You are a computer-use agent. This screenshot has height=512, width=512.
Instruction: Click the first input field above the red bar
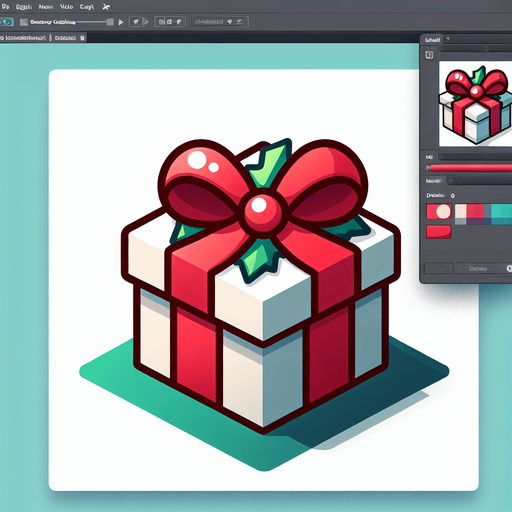pyautogui.click(x=476, y=157)
